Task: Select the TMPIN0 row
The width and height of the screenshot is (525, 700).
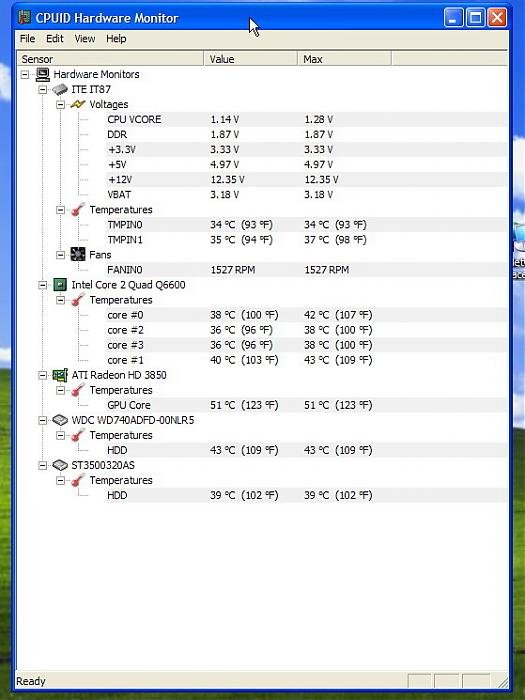Action: 306,225
